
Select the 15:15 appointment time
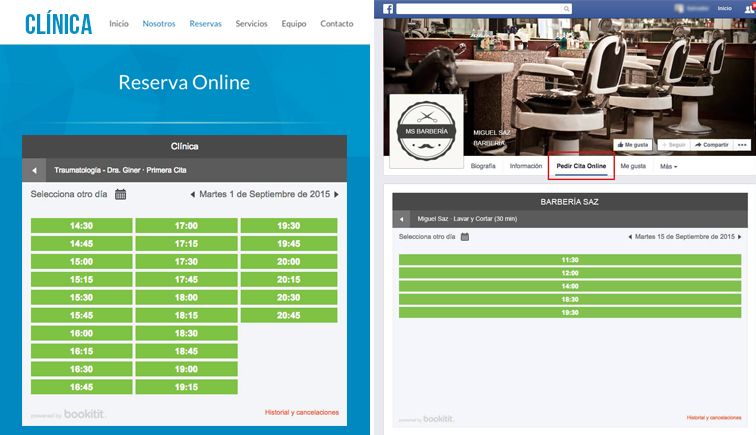(81, 279)
